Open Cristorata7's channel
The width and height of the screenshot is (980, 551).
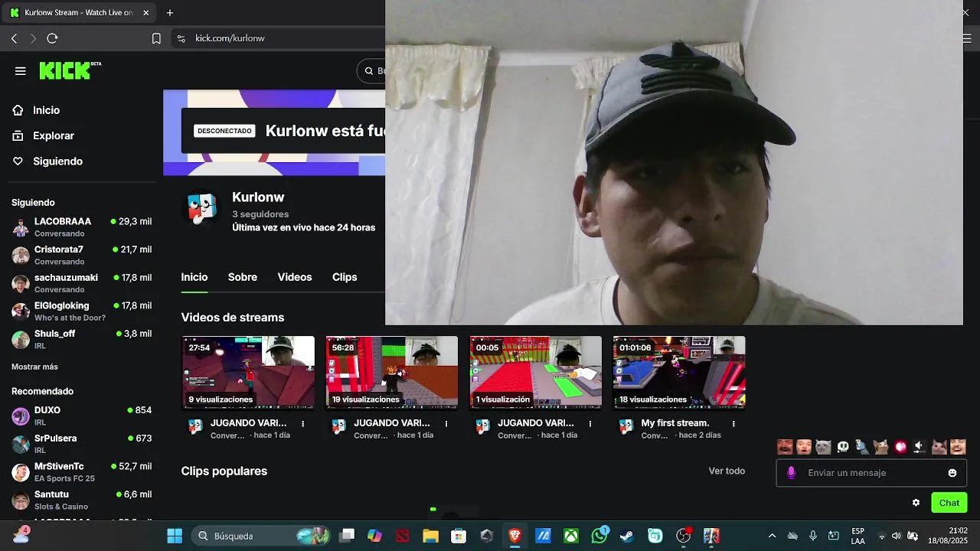(x=81, y=255)
